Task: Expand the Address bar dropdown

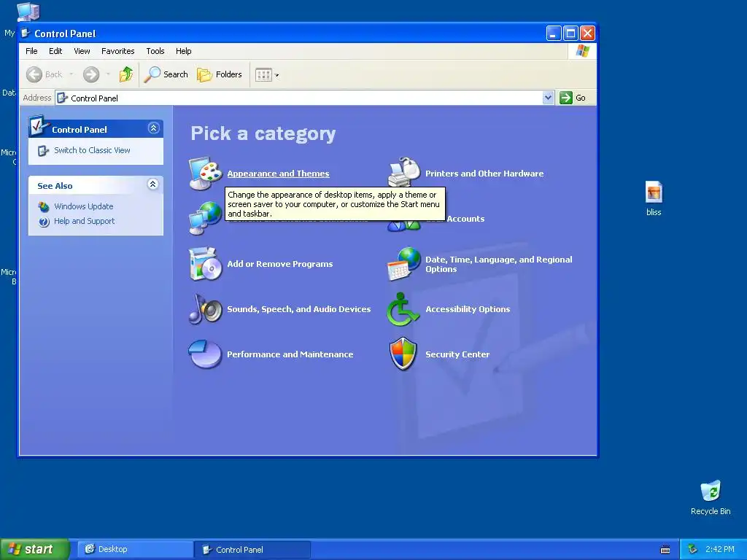Action: (549, 98)
